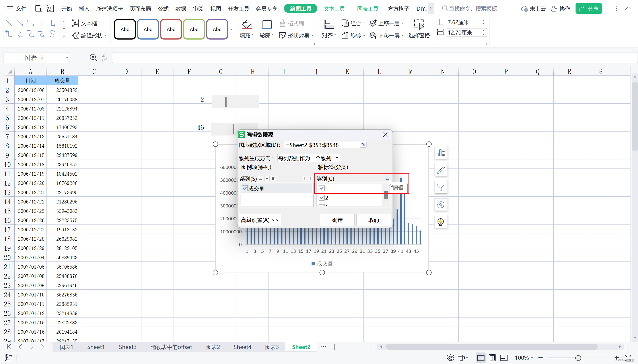Click the 取消 button in dialog
This screenshot has height=364, width=638.
[373, 220]
